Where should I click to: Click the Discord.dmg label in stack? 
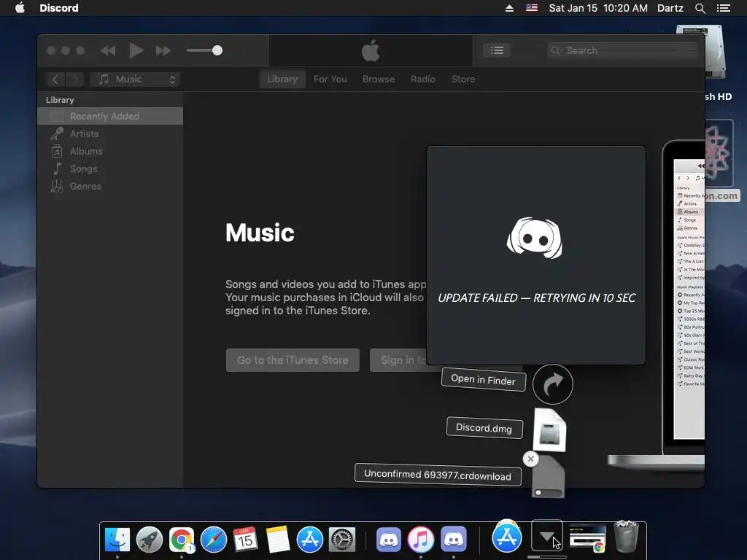pyautogui.click(x=484, y=428)
